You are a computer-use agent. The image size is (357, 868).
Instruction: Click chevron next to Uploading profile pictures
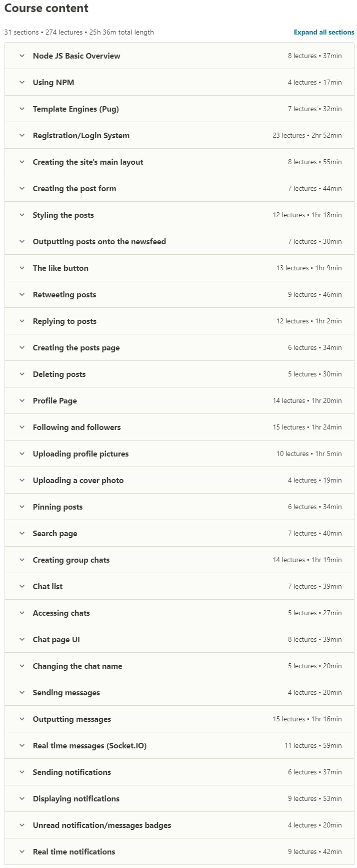(22, 454)
